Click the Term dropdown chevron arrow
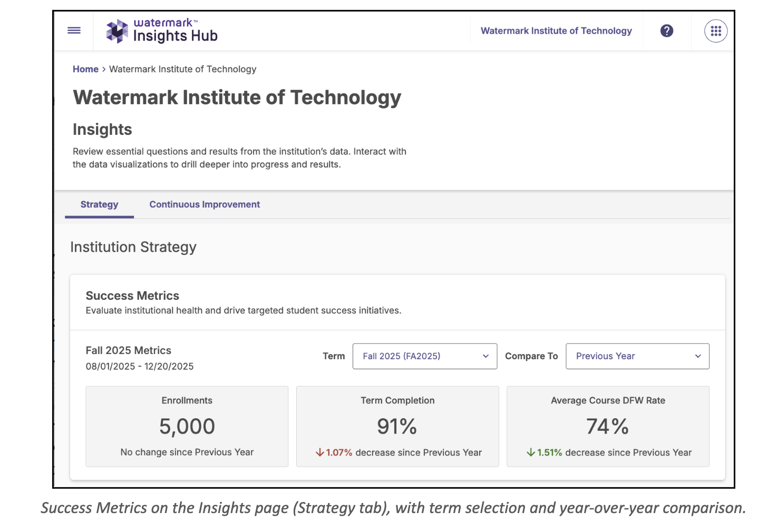The image size is (758, 532). point(485,356)
